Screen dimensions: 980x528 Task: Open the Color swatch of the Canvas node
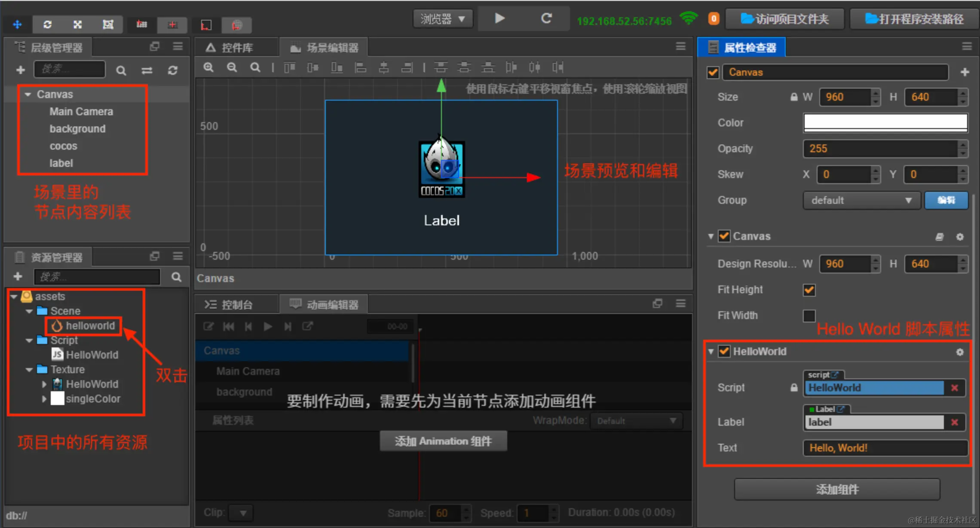(x=885, y=123)
